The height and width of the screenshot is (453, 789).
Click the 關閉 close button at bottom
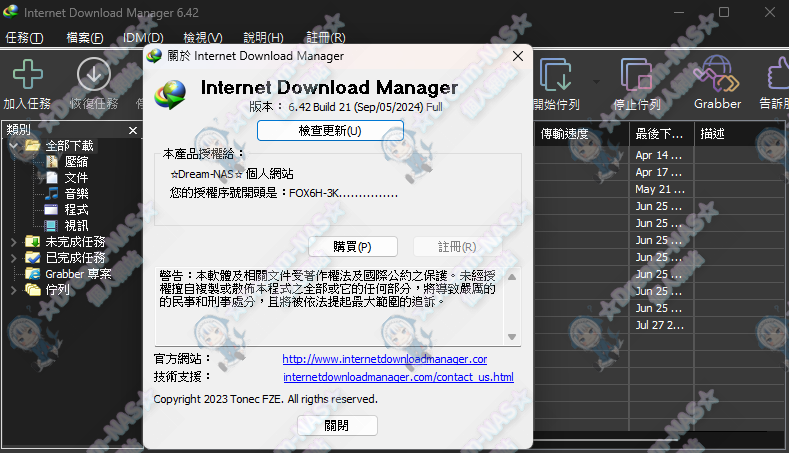[337, 426]
